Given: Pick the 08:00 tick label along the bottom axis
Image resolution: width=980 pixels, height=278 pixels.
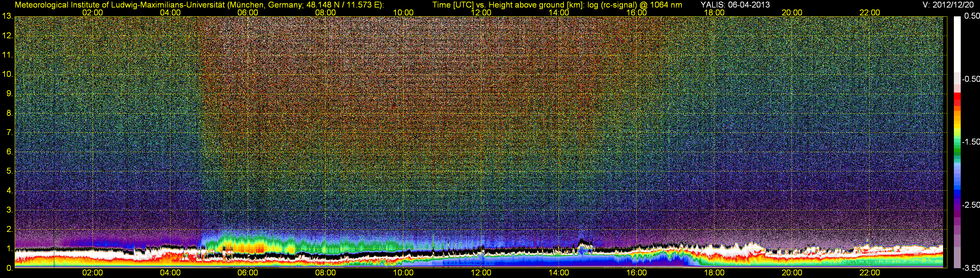Looking at the screenshot, I should [326, 273].
